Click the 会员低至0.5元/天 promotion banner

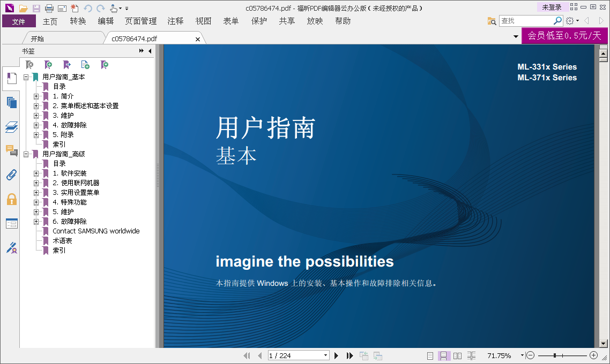564,35
